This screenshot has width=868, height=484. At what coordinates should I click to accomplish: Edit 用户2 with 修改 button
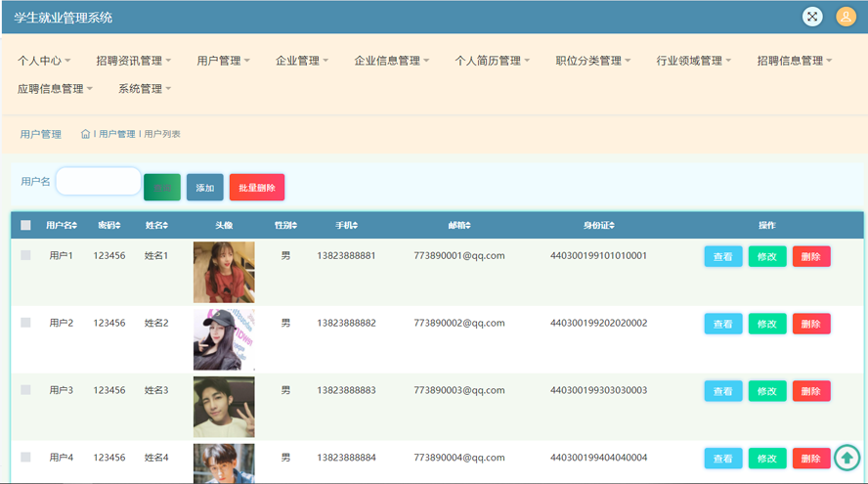tap(767, 324)
